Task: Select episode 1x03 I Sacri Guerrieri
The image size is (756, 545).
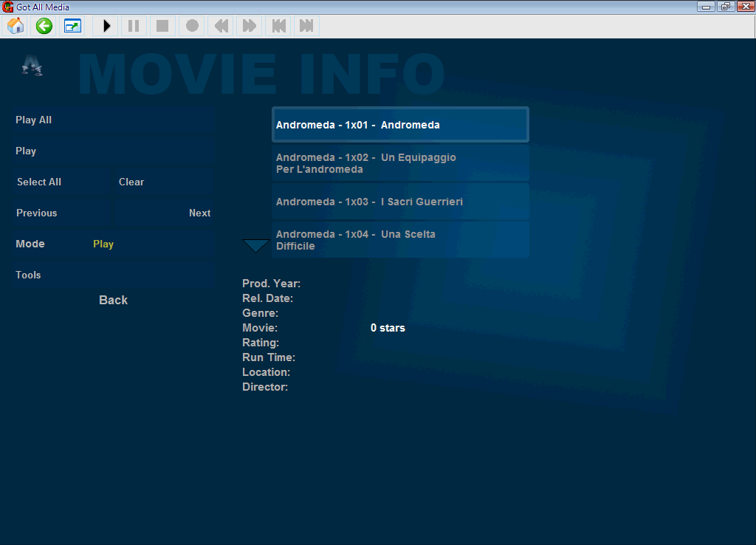Action: click(400, 202)
